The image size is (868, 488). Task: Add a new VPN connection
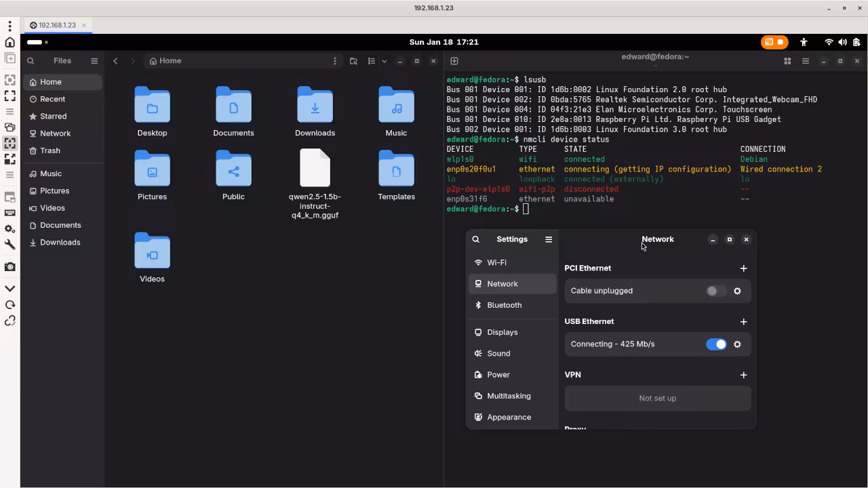tap(743, 375)
